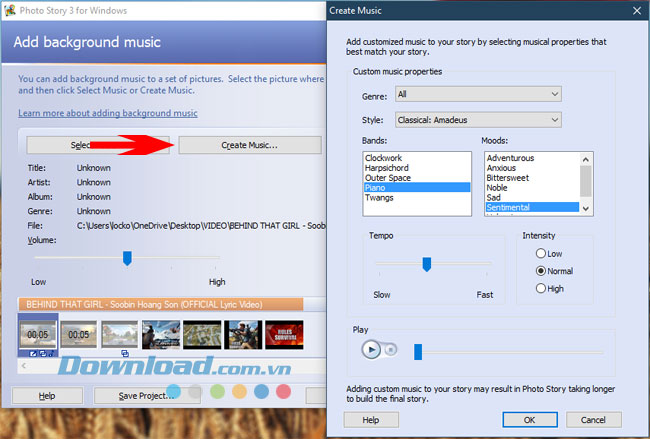The height and width of the screenshot is (439, 650).
Task: Choose Outer Space in the Bands list
Action: (417, 178)
